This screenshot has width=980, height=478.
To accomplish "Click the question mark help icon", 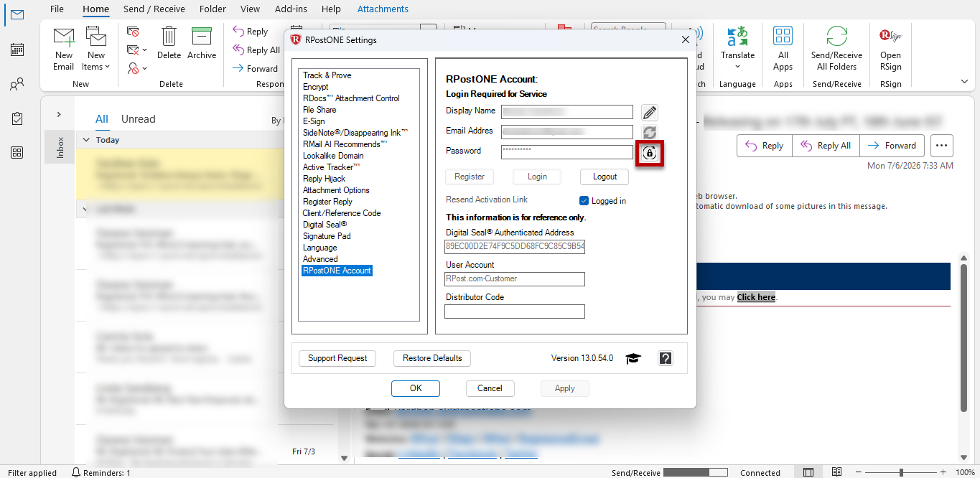I will click(x=666, y=358).
